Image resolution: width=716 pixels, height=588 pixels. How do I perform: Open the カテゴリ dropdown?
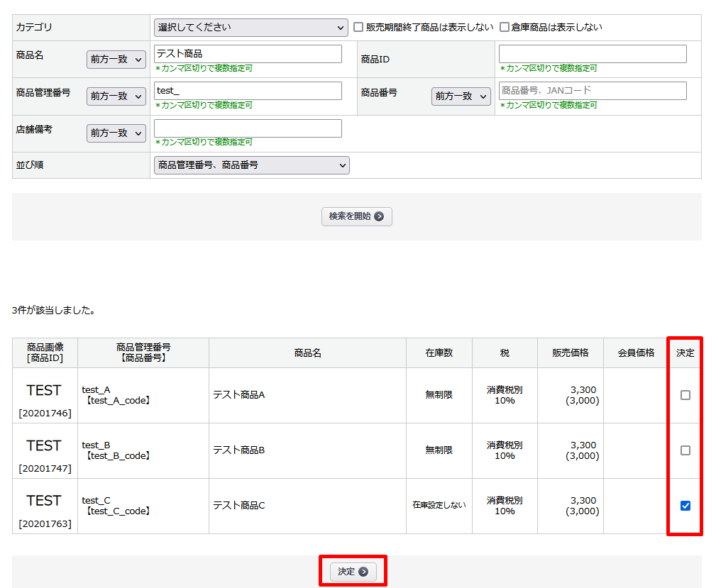coord(250,28)
